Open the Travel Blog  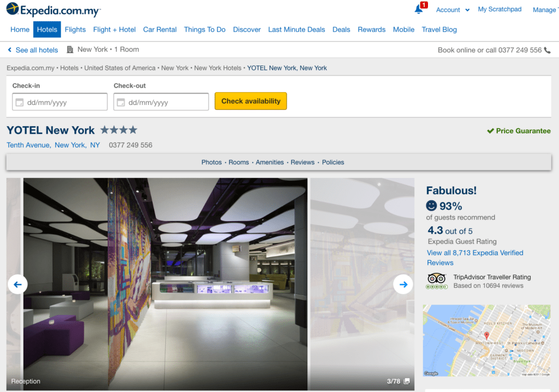pos(439,29)
